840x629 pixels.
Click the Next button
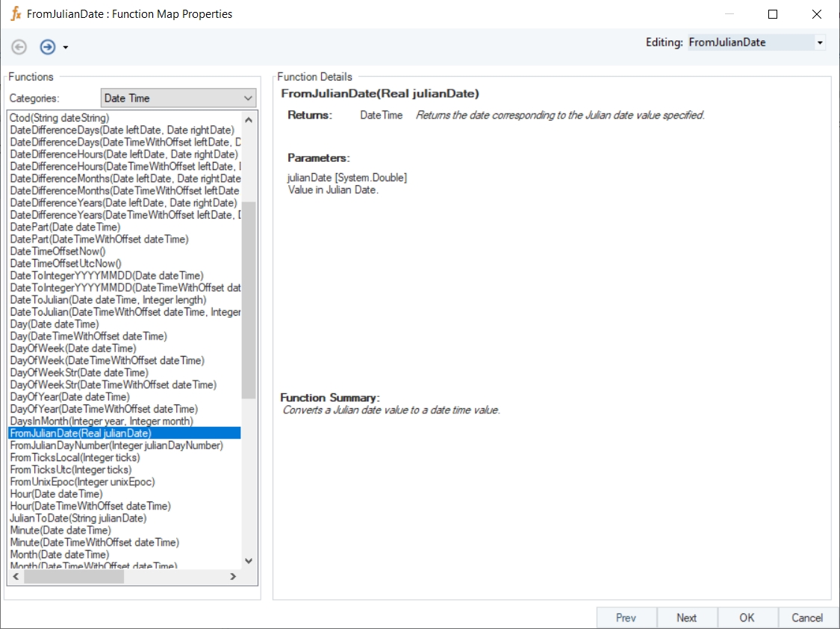tap(686, 618)
